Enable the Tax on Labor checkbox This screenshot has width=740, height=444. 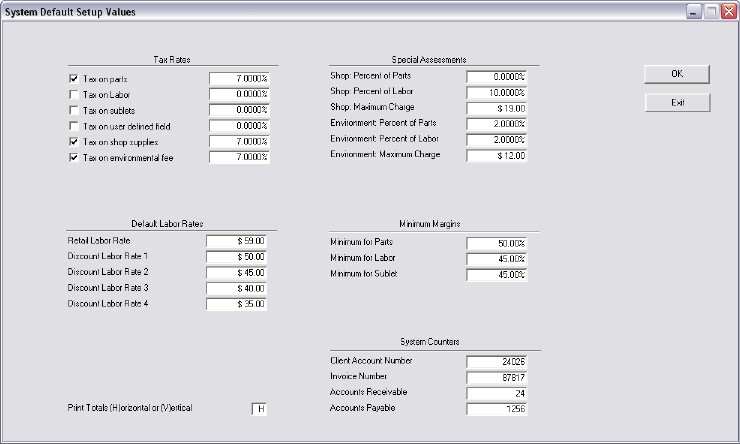[74, 94]
